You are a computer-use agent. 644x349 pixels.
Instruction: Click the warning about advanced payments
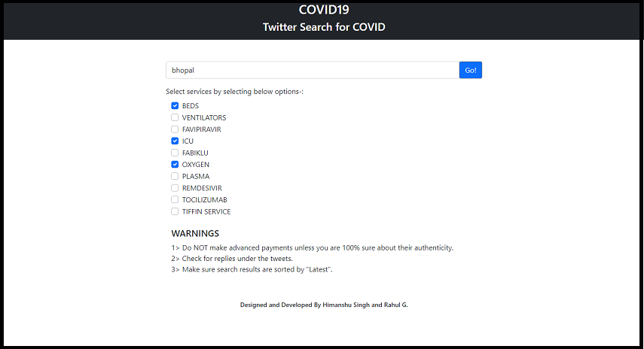[x=312, y=247]
